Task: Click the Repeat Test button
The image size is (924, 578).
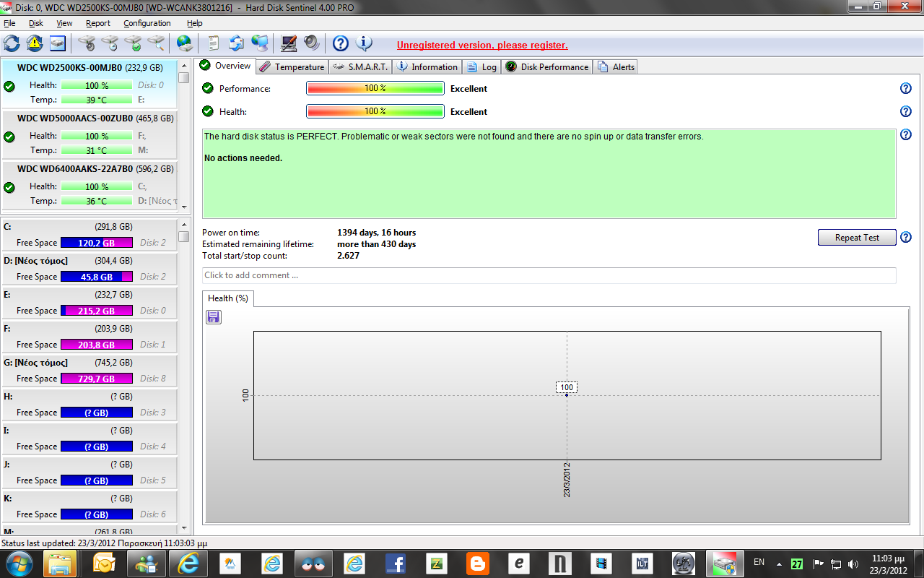Action: coord(857,237)
